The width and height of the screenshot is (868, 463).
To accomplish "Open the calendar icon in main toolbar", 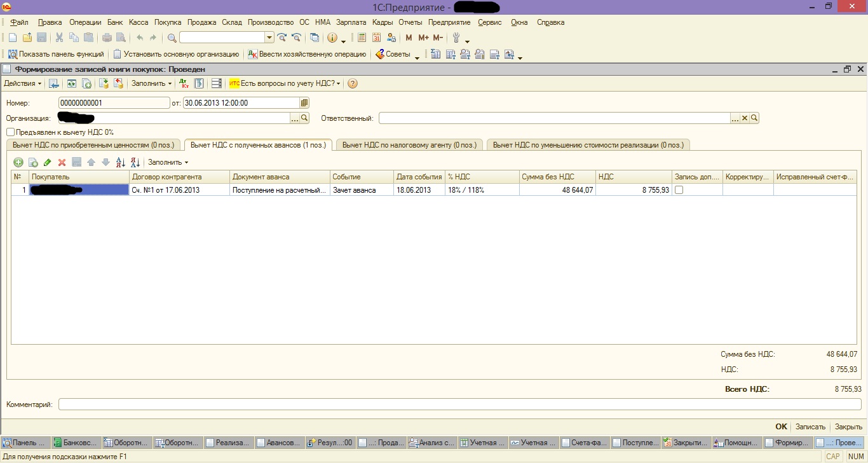I will click(x=377, y=38).
